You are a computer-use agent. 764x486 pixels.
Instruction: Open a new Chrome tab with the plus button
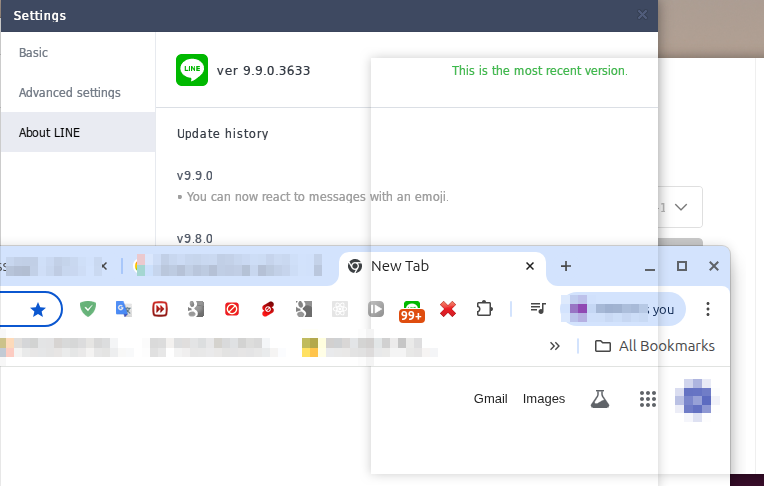[566, 266]
